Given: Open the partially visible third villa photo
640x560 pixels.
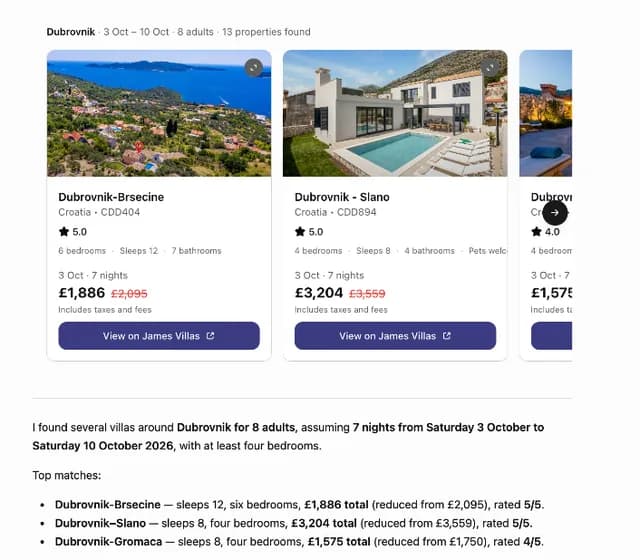Looking at the screenshot, I should pos(546,113).
